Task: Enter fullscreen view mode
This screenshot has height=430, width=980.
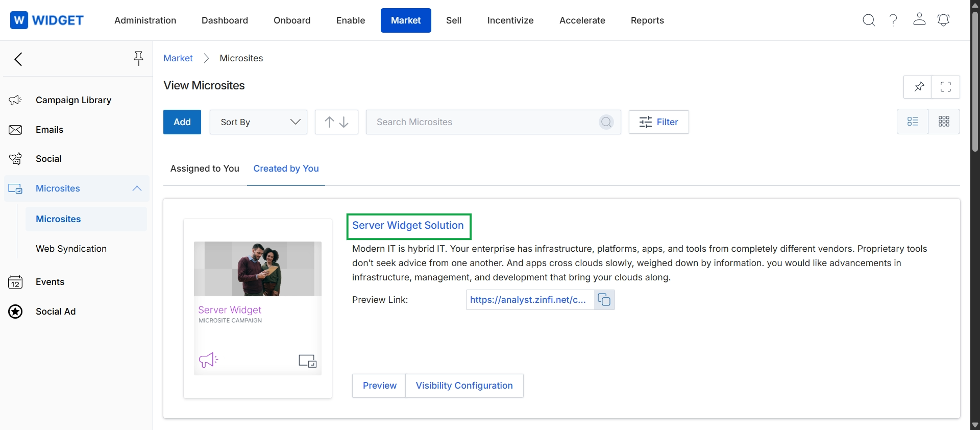Action: [946, 87]
